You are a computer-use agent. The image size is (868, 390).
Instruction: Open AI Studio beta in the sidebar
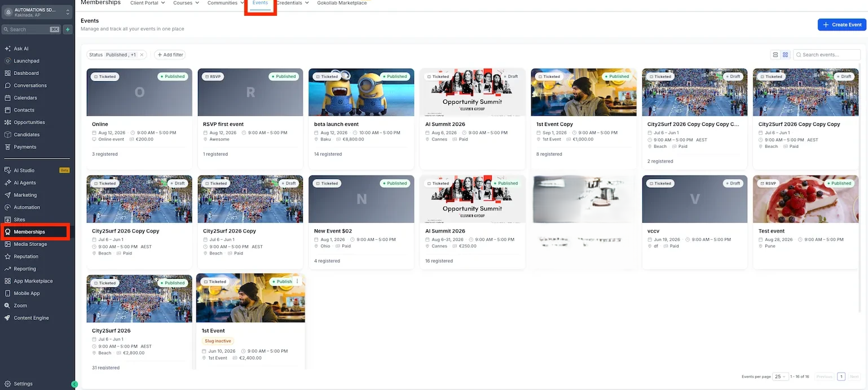(37, 170)
